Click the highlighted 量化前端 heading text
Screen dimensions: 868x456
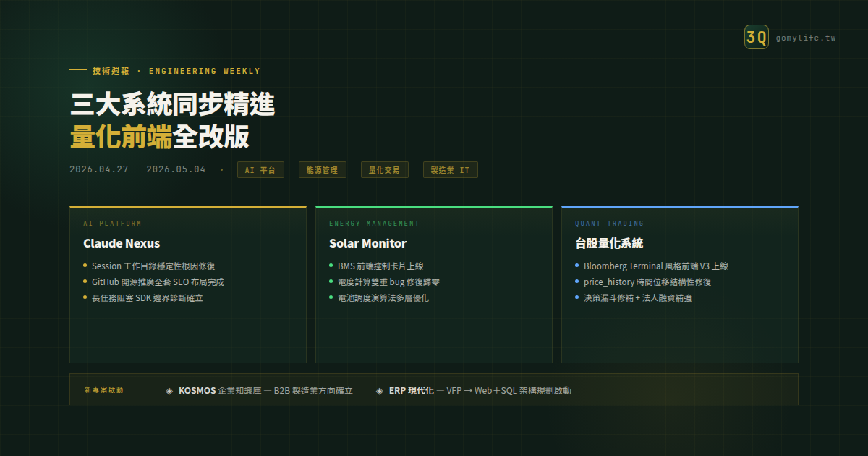(x=121, y=137)
